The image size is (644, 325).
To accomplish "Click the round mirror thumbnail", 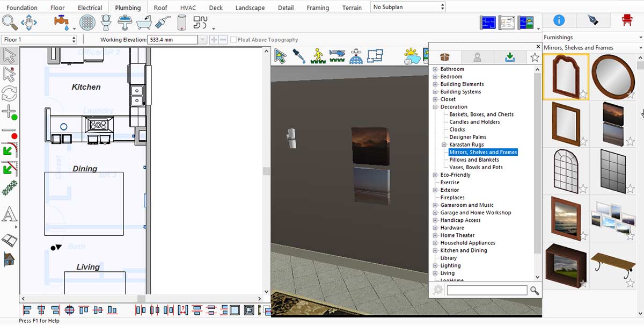I will click(x=612, y=77).
